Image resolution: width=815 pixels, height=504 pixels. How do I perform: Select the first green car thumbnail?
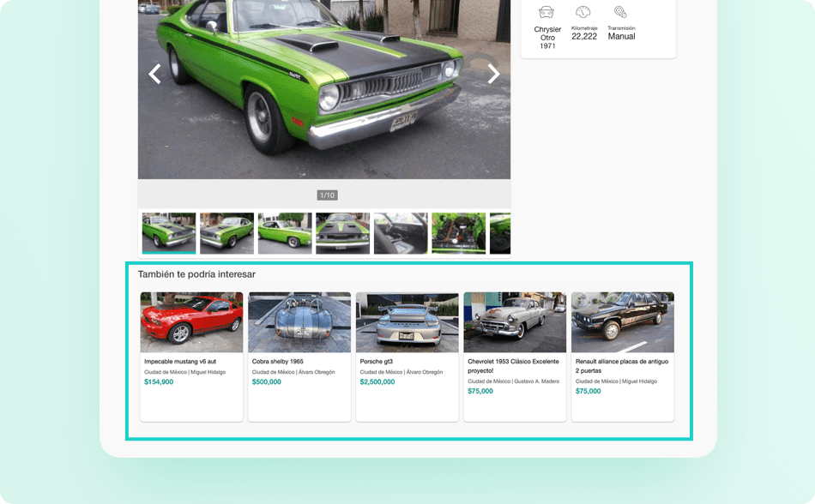click(169, 233)
